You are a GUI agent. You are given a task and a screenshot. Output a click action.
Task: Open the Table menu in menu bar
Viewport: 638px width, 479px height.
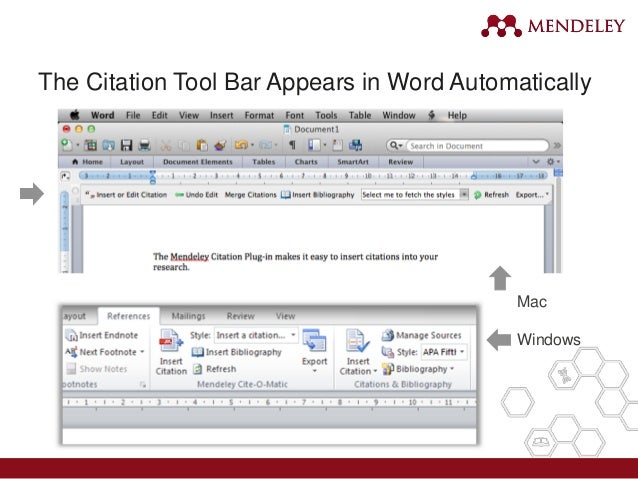tap(360, 116)
